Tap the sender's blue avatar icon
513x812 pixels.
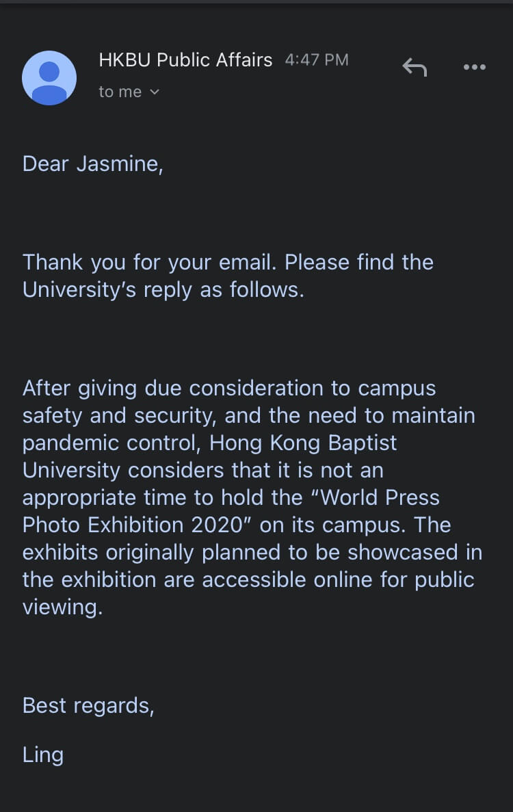click(x=49, y=78)
